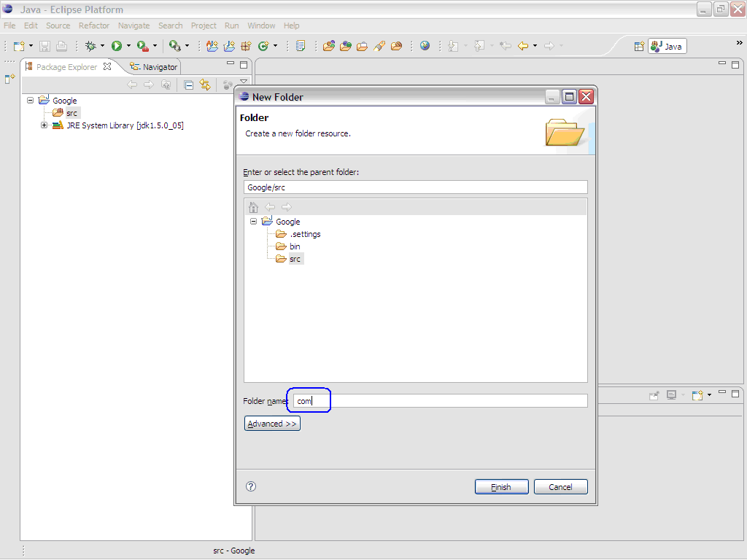Open the Run dropdown arrow
The height and width of the screenshot is (560, 747).
click(x=128, y=46)
